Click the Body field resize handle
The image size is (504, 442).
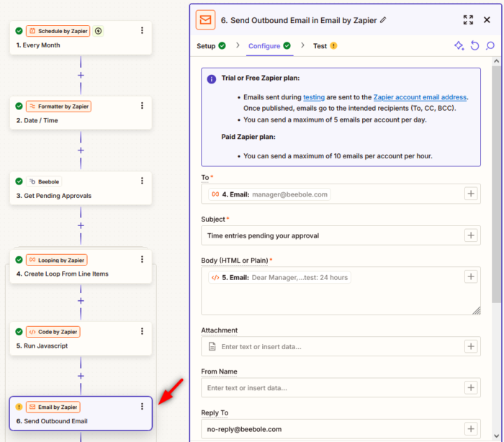(477, 310)
